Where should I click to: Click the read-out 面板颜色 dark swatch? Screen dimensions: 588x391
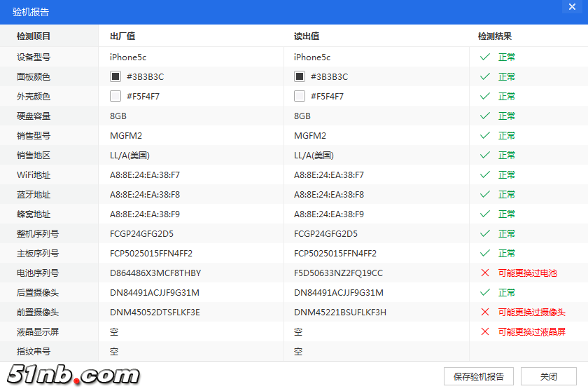[x=300, y=76]
